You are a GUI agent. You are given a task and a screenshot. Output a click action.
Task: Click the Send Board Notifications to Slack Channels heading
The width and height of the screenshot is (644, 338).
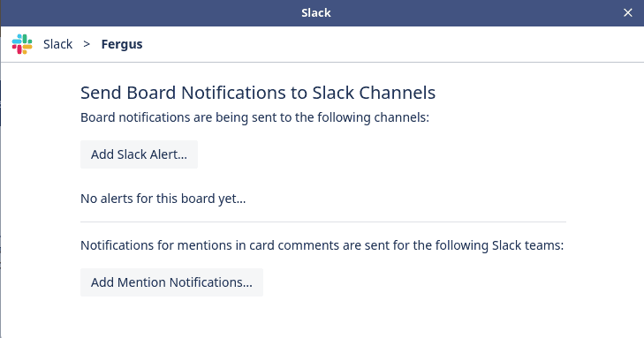[x=258, y=93]
